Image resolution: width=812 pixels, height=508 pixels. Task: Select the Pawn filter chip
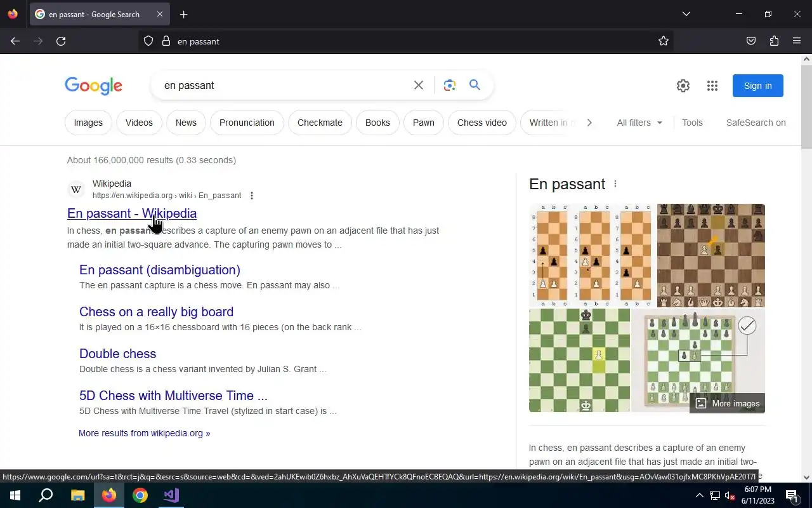(x=424, y=123)
